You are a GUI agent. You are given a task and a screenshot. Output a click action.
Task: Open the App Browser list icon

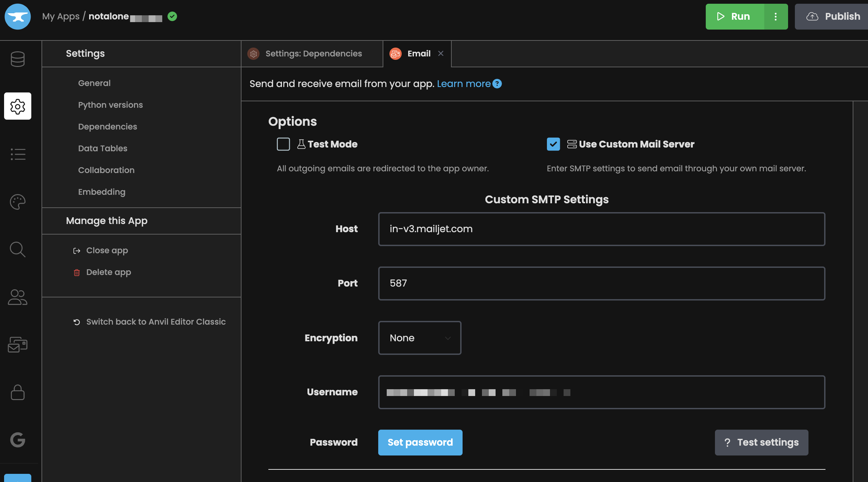[x=18, y=154]
